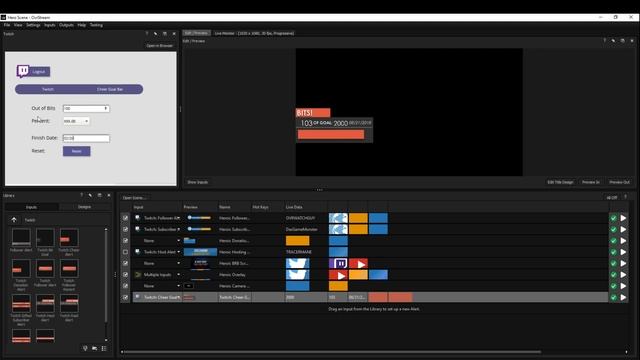Enable the Twitch Host Alert row checkbox
This screenshot has height=360, width=640.
[x=125, y=252]
